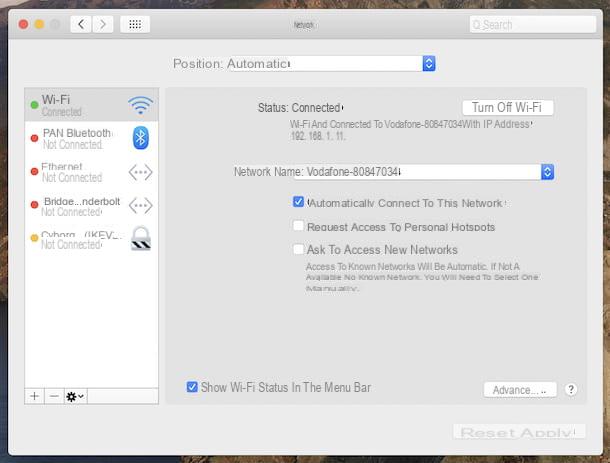Minimize the window with yellow button
Screen dimensions: 610x463
pyautogui.click(x=39, y=25)
